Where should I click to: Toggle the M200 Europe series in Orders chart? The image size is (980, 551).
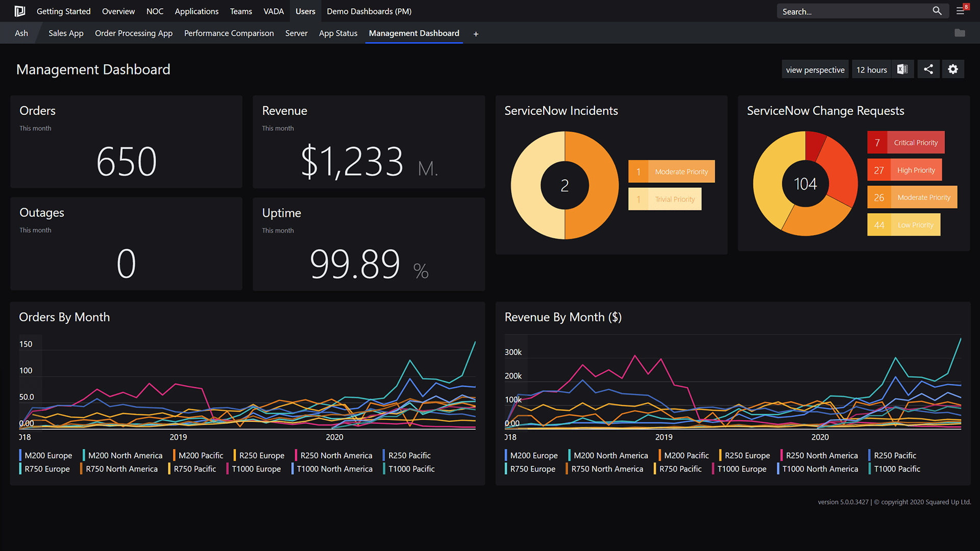pos(47,455)
